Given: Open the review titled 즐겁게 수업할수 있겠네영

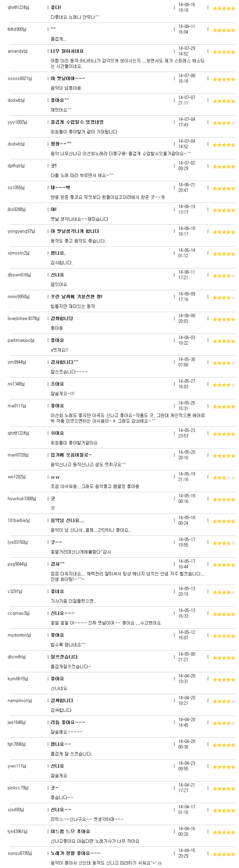Looking at the screenshot, I should pyautogui.click(x=77, y=122).
